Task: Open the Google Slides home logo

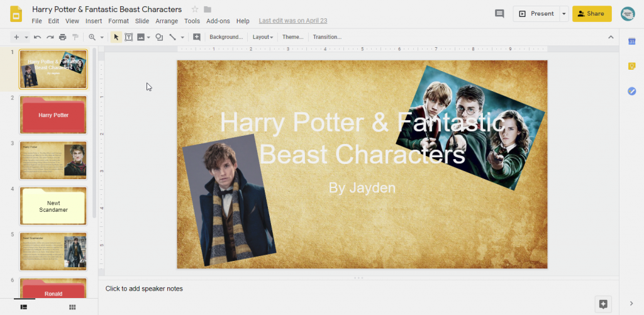Action: pyautogui.click(x=16, y=14)
